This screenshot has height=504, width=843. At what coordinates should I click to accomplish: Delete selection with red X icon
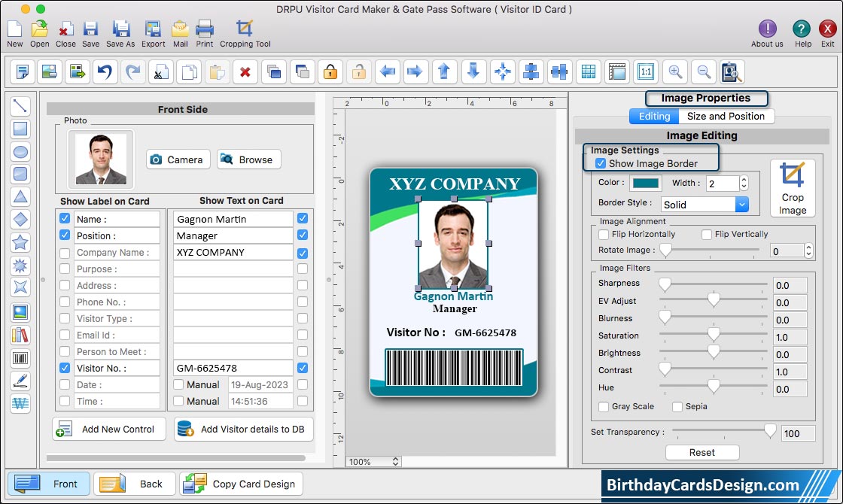pyautogui.click(x=245, y=71)
